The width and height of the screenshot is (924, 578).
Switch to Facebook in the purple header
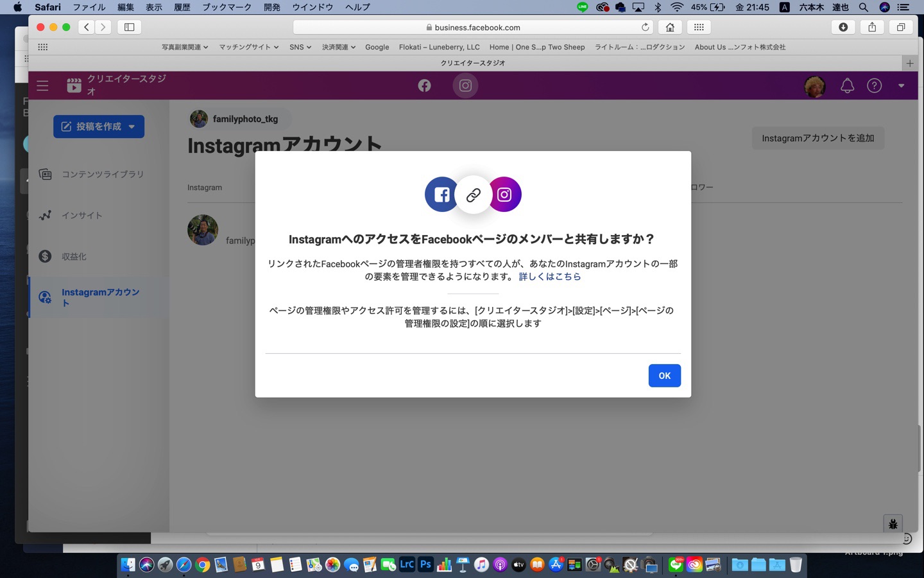(x=424, y=85)
